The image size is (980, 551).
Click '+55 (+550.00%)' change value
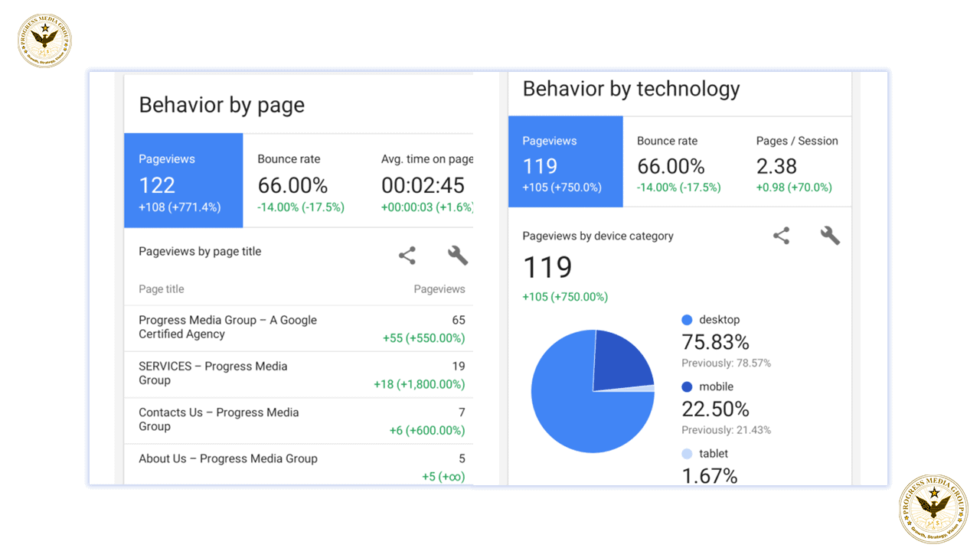[424, 337]
